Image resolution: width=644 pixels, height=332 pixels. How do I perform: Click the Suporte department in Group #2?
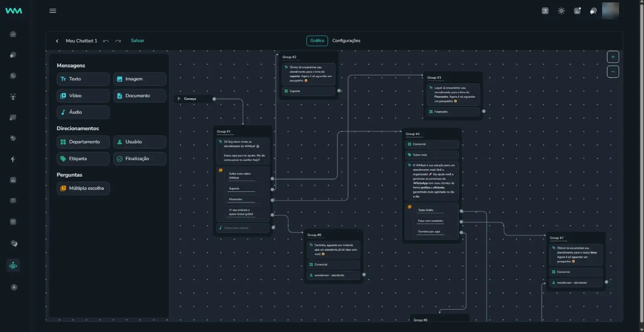coord(309,91)
